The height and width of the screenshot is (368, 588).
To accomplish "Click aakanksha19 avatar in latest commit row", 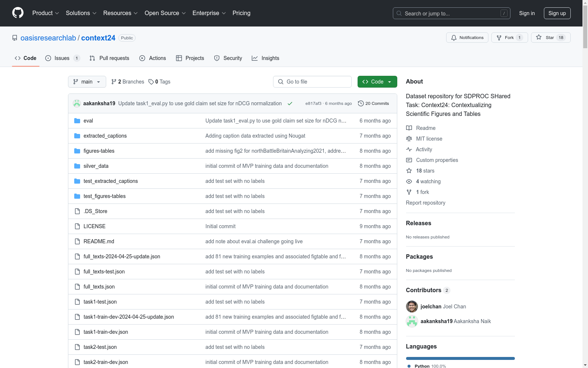I will click(x=77, y=103).
